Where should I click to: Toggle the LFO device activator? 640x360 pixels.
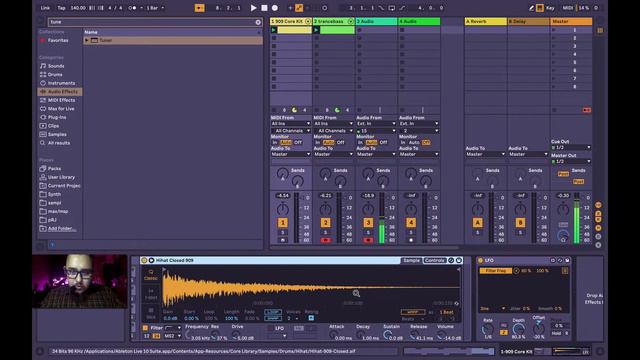click(x=480, y=260)
